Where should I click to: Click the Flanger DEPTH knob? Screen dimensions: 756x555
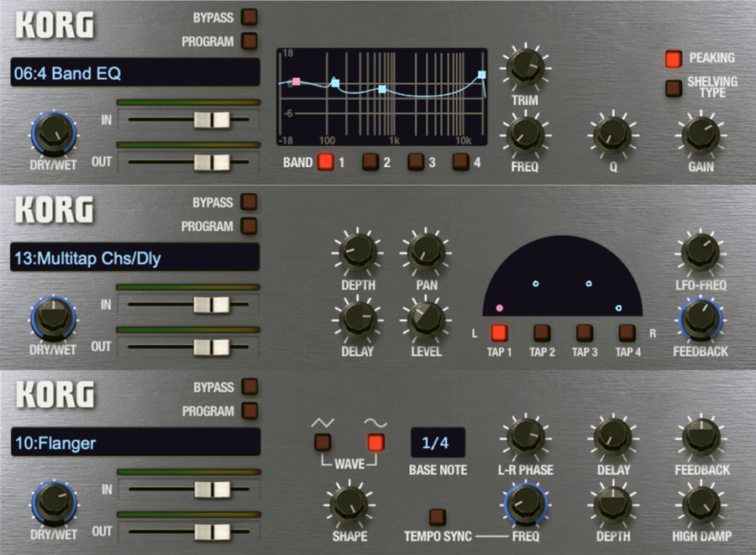pyautogui.click(x=613, y=505)
